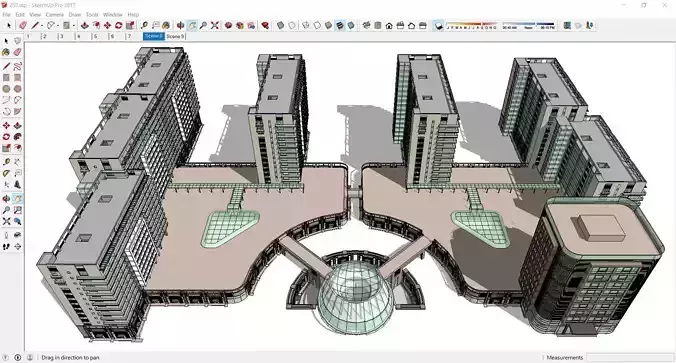Viewport: 676px width, 363px height.
Task: Open Extension Warehouse
Action: point(240,26)
